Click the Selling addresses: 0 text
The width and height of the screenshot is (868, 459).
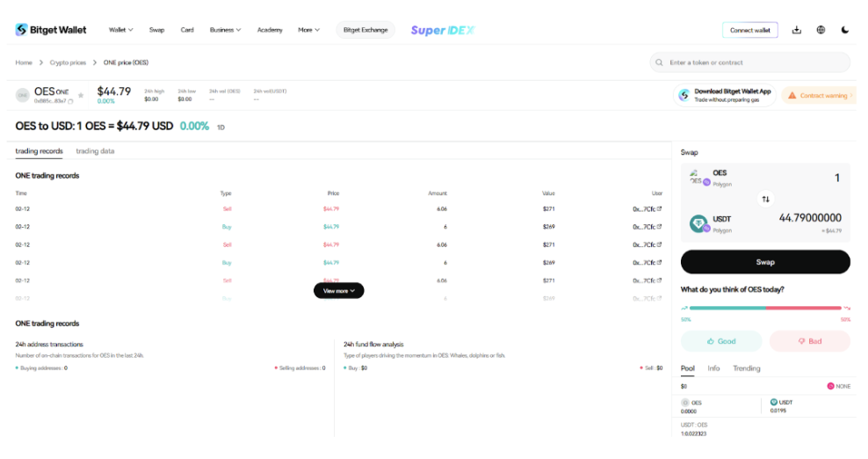click(300, 368)
